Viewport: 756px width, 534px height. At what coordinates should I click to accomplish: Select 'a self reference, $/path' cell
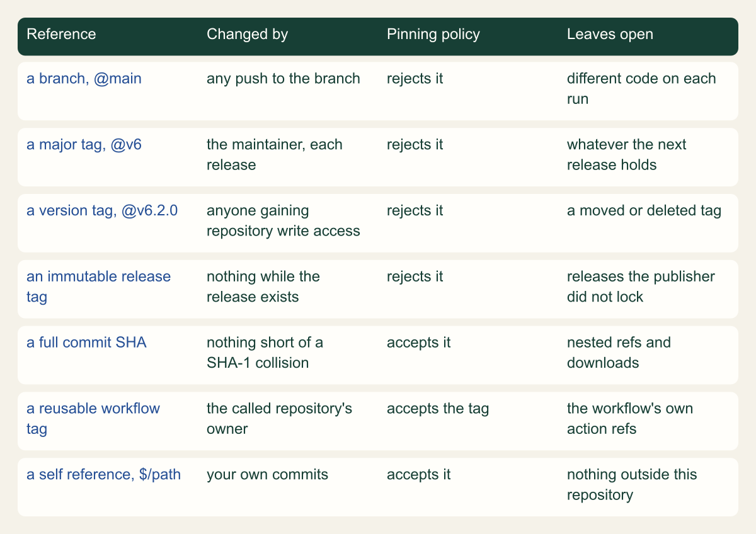(x=103, y=474)
